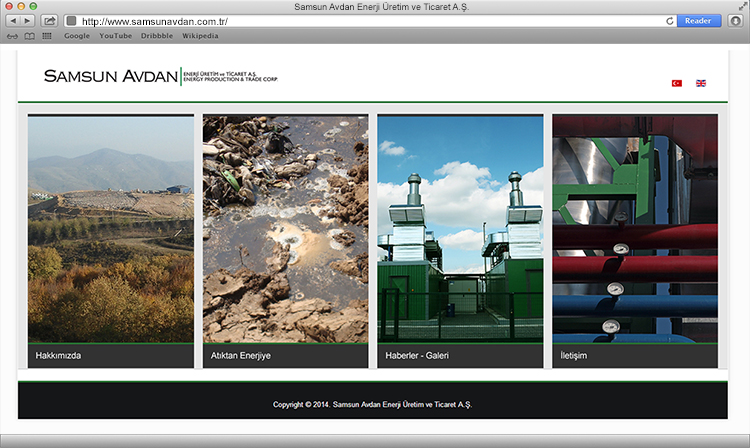
Task: Open the Downloads icon in toolbar
Action: click(x=736, y=21)
